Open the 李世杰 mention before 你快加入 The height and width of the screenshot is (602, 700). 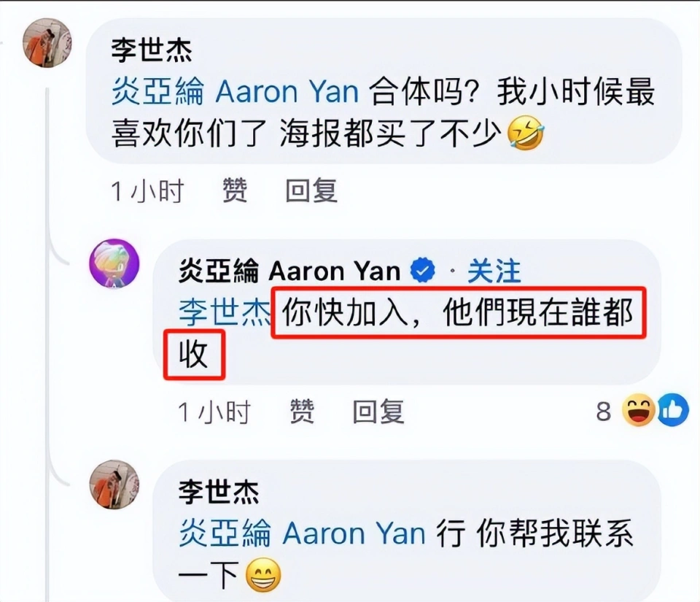click(225, 312)
